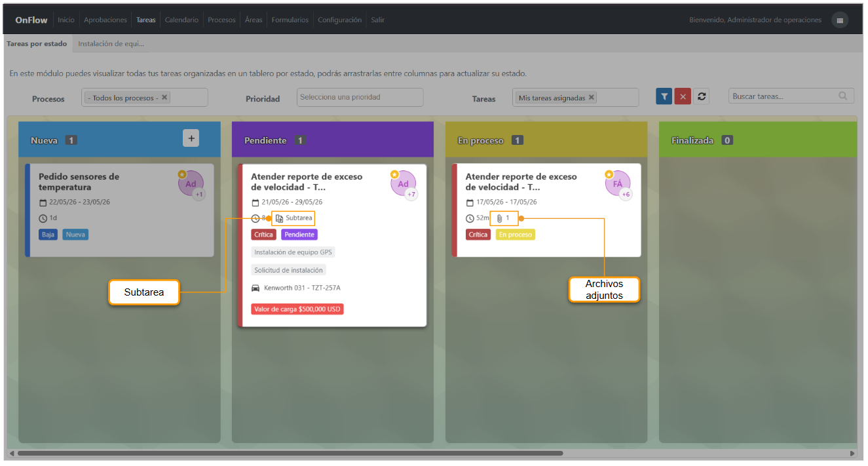Open the paperclip attachments icon on the En proceso card
The image size is (868, 466).
pyautogui.click(x=499, y=218)
